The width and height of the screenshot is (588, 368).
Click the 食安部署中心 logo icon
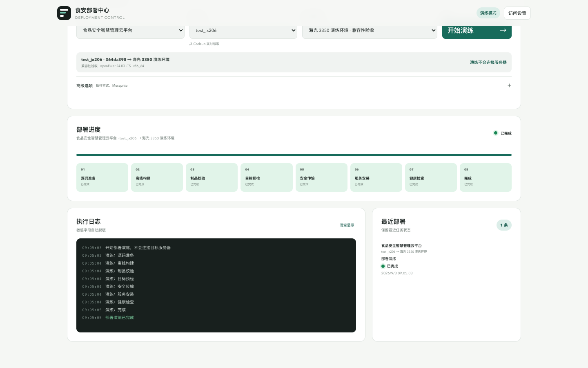pos(64,13)
